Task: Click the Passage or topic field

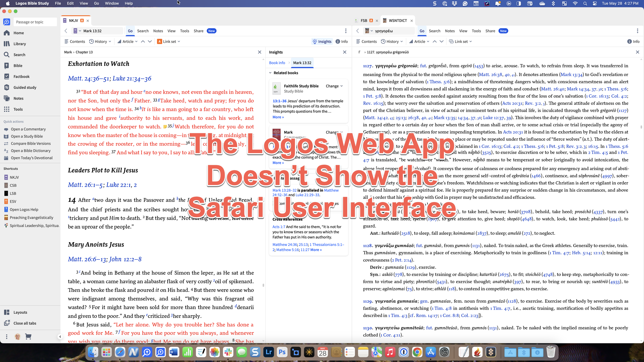Action: click(x=34, y=22)
